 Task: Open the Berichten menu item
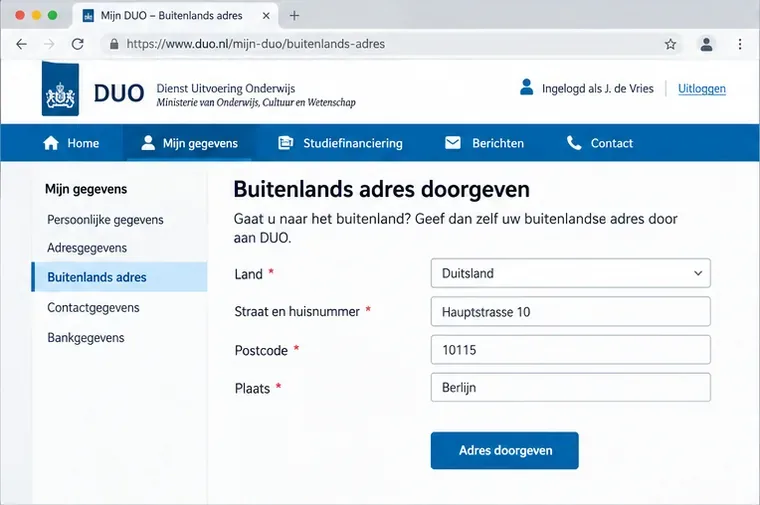[484, 143]
